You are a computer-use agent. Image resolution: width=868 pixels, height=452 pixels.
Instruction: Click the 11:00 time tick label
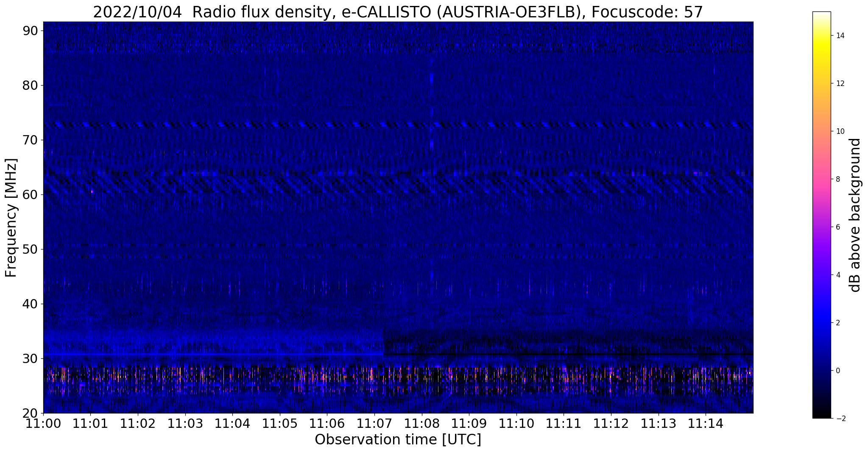tap(43, 424)
